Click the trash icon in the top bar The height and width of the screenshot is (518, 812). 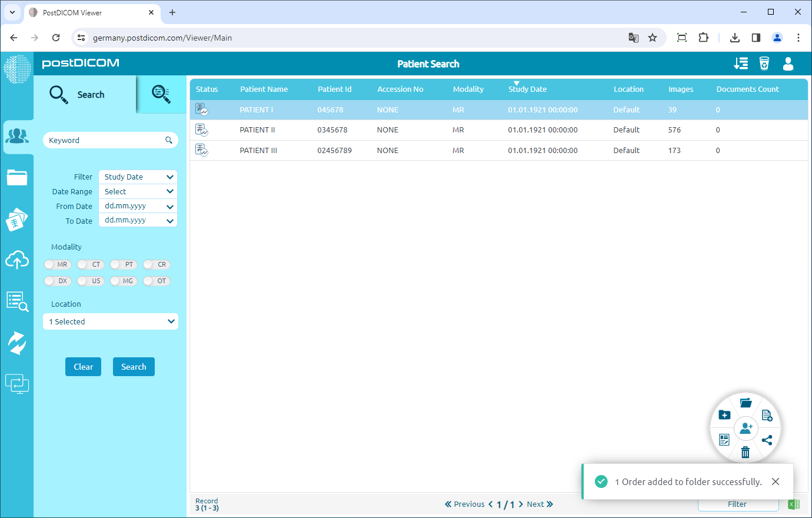click(764, 65)
